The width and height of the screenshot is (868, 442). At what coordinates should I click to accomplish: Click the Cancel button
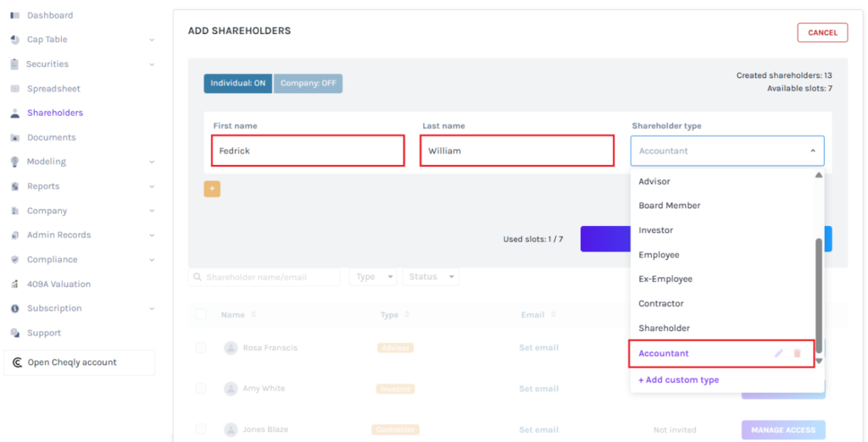click(x=821, y=33)
